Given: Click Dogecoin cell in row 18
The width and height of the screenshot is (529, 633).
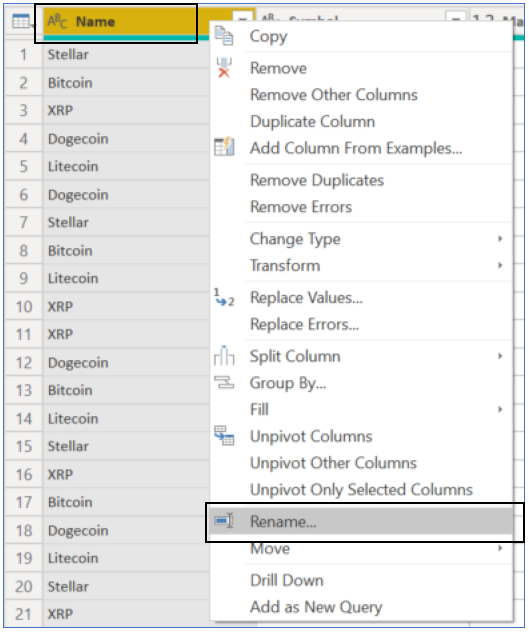Looking at the screenshot, I should (126, 530).
